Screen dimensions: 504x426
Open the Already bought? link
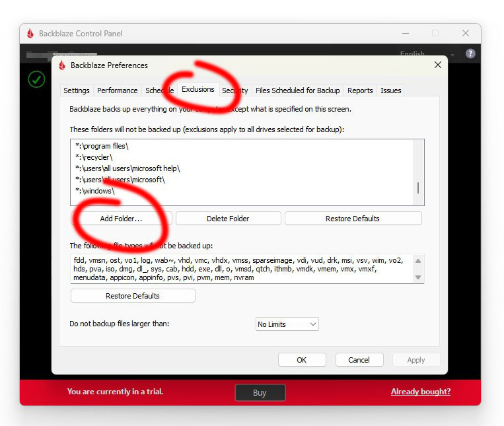click(x=420, y=392)
